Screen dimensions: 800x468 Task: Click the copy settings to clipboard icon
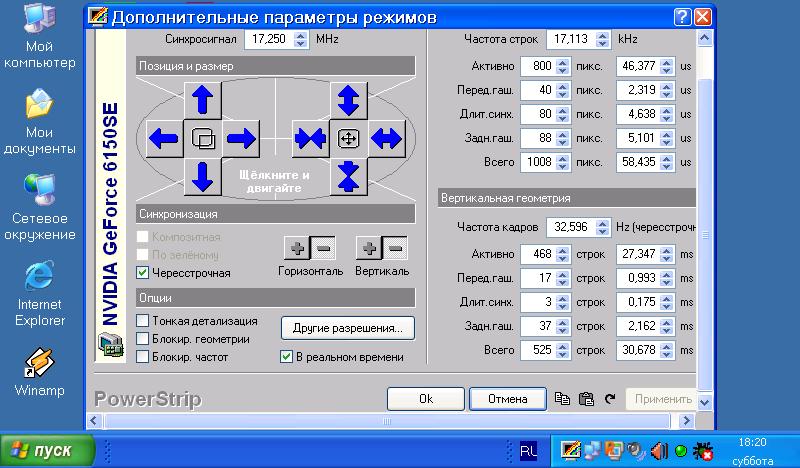click(563, 399)
